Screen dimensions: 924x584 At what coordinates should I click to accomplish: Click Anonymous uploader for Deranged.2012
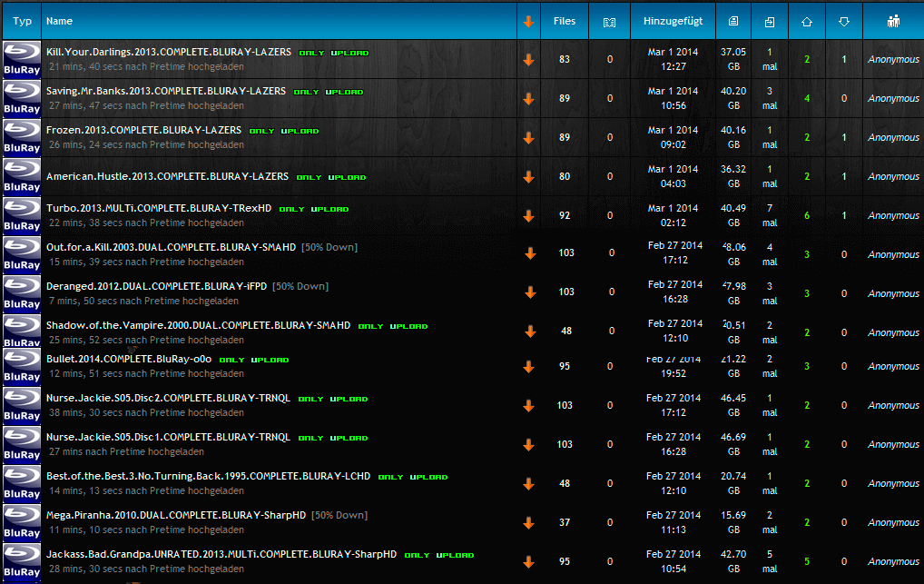pyautogui.click(x=893, y=293)
